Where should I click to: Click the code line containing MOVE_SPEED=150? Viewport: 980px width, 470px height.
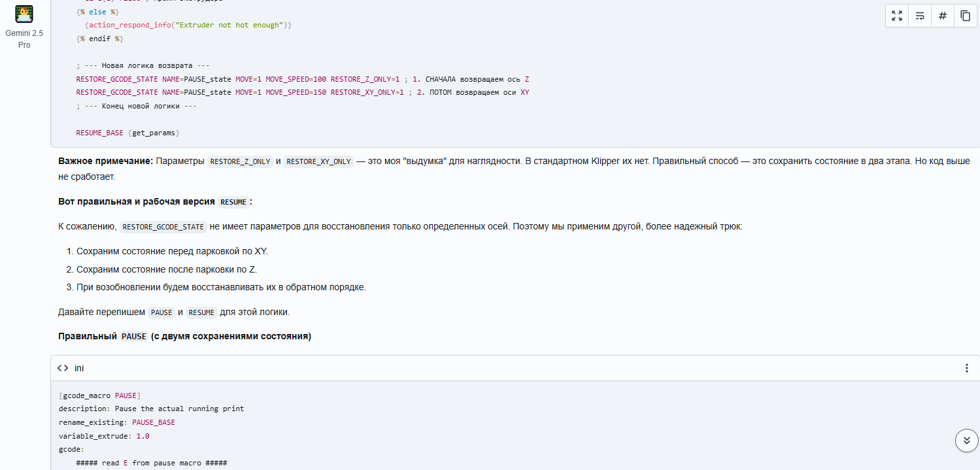[303, 92]
